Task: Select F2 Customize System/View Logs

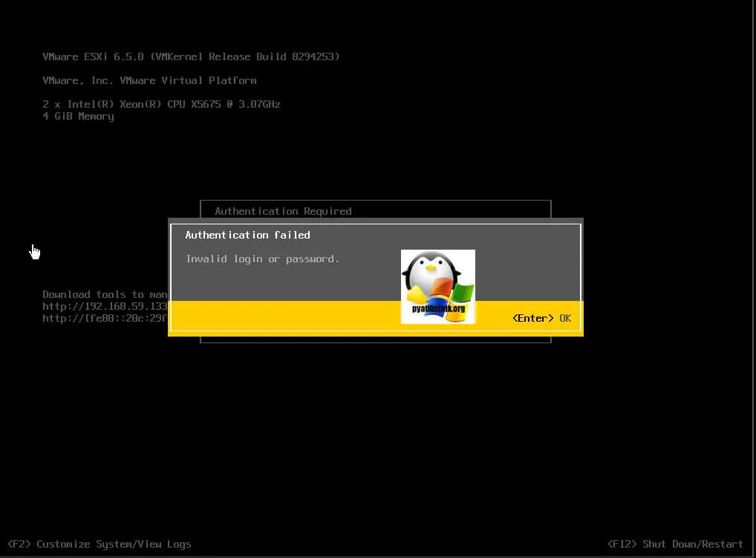Action: [x=100, y=544]
